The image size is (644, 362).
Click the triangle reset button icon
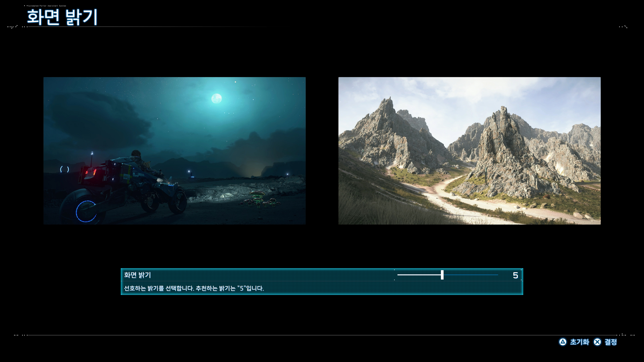562,342
